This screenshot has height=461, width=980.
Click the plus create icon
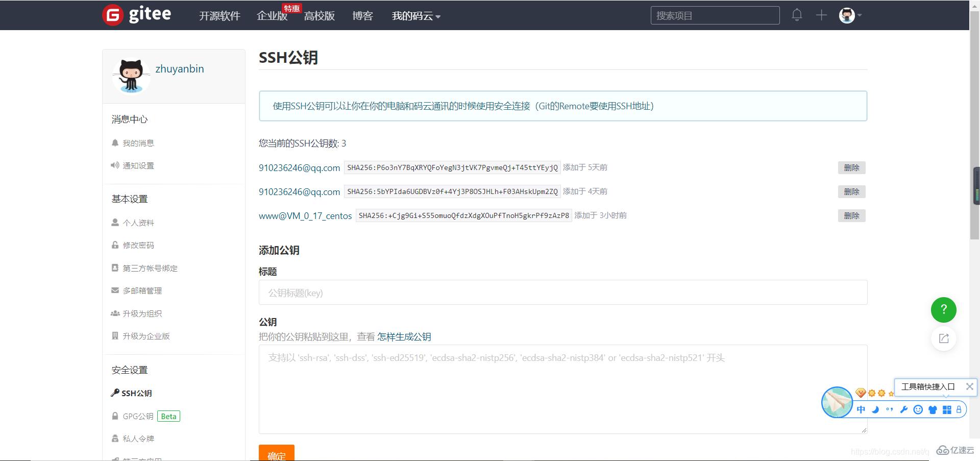(821, 15)
